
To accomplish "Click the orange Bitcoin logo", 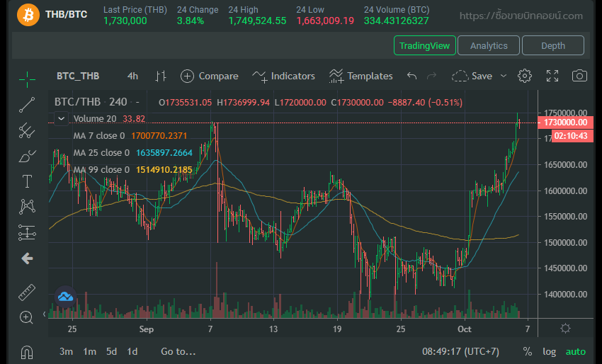I will pyautogui.click(x=28, y=15).
